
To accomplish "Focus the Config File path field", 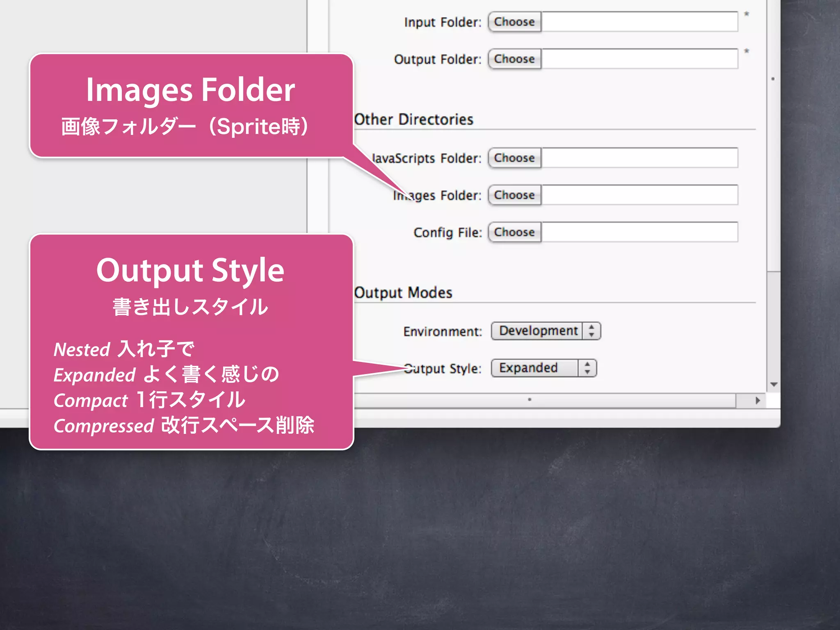I will [639, 232].
